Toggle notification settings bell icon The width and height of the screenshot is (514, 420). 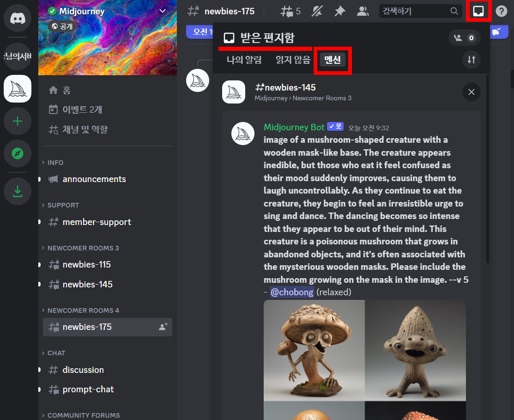(x=317, y=12)
